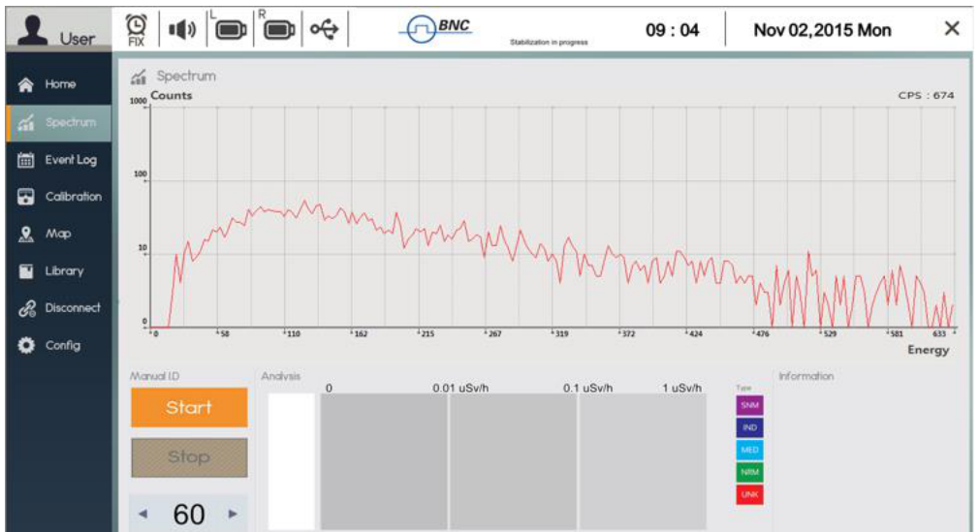Select the Spectrum menu item
980x532 pixels.
(x=59, y=122)
